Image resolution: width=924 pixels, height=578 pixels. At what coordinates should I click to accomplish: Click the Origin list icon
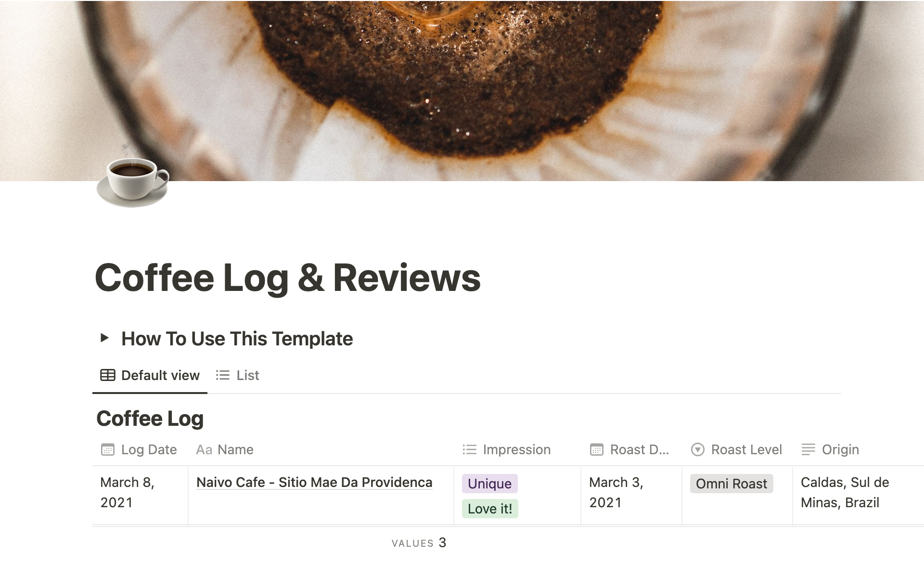click(808, 449)
